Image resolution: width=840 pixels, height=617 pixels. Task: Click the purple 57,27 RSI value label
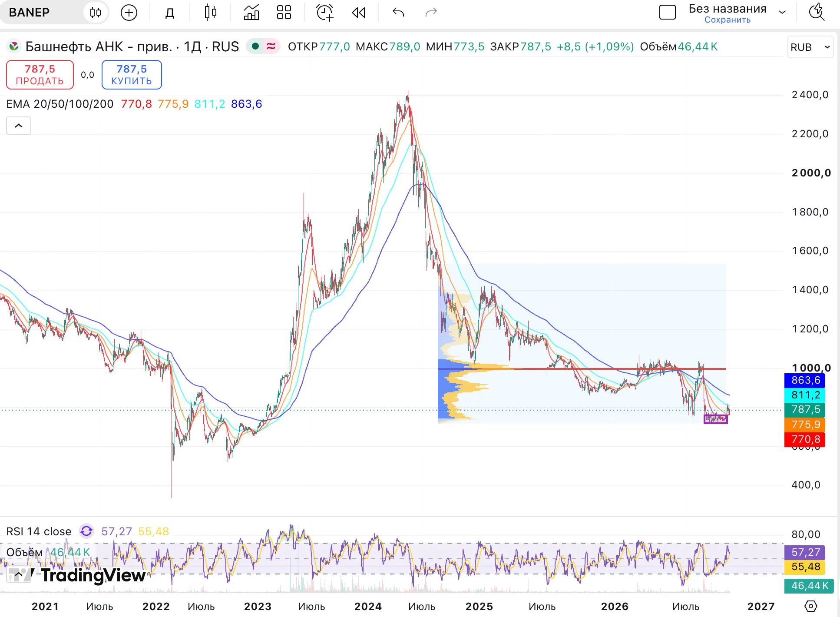point(805,552)
